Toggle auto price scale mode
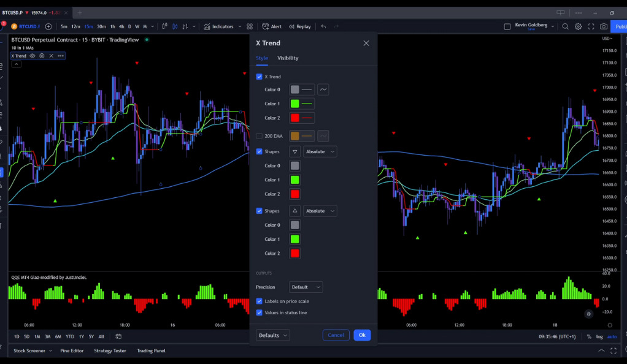 [x=612, y=337]
